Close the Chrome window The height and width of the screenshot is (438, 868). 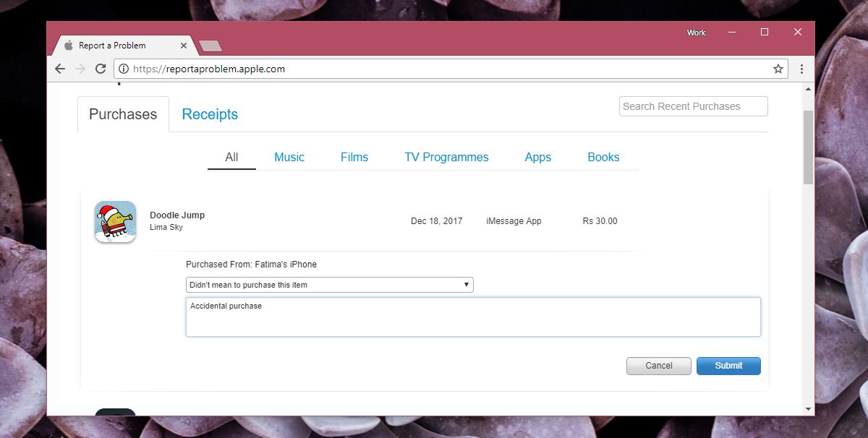(798, 33)
